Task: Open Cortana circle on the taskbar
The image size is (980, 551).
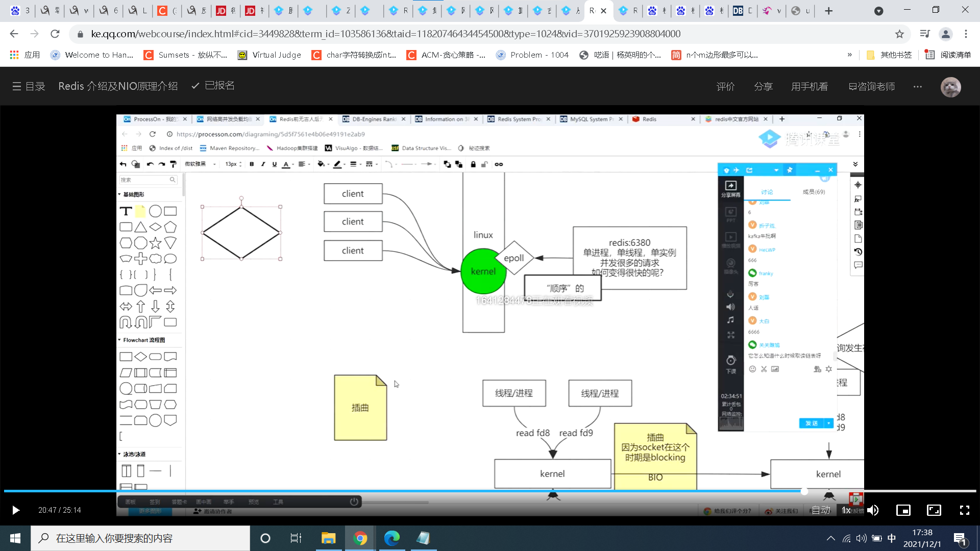Action: (265, 538)
